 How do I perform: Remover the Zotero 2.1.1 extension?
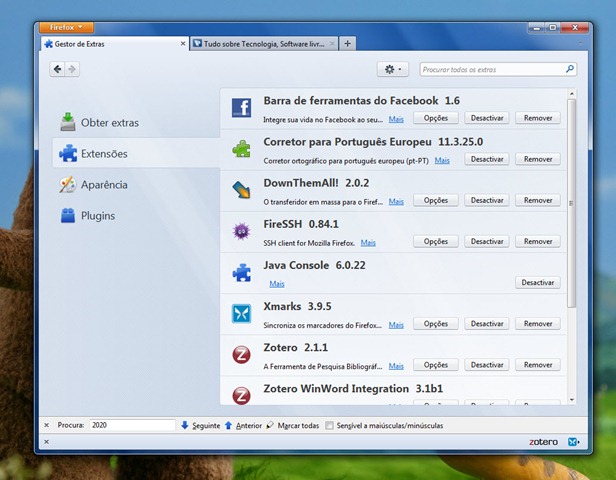pyautogui.click(x=538, y=365)
